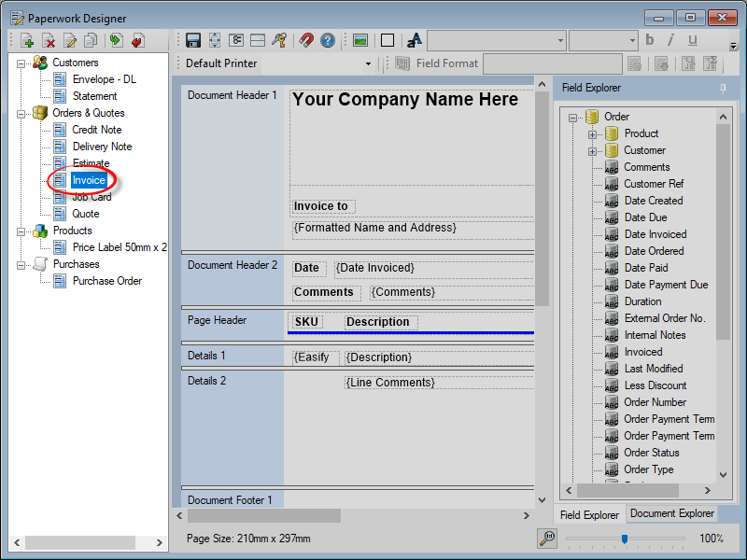The image size is (747, 560).
Task: Click the save floppy disk icon
Action: pos(193,40)
